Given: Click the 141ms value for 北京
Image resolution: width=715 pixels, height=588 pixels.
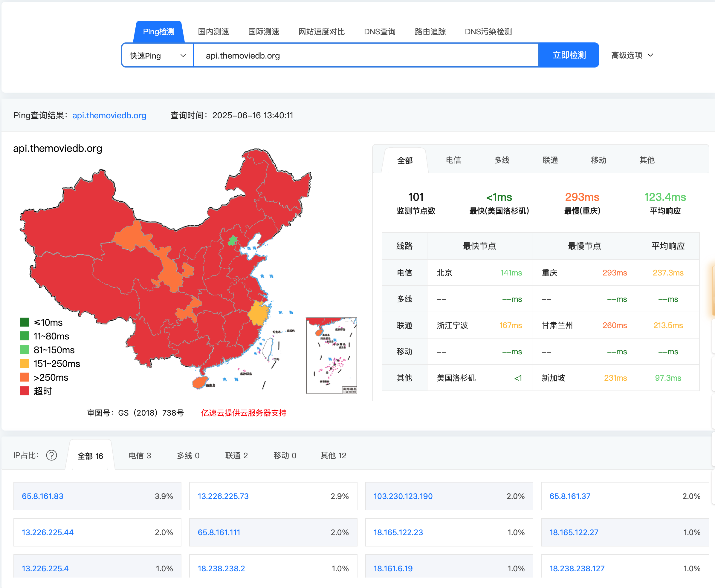Looking at the screenshot, I should [511, 273].
